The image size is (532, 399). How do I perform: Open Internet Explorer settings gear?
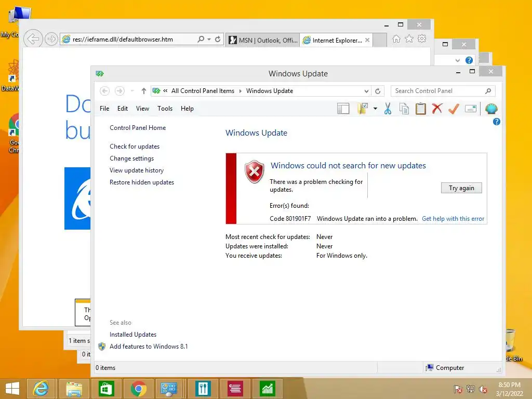click(422, 38)
